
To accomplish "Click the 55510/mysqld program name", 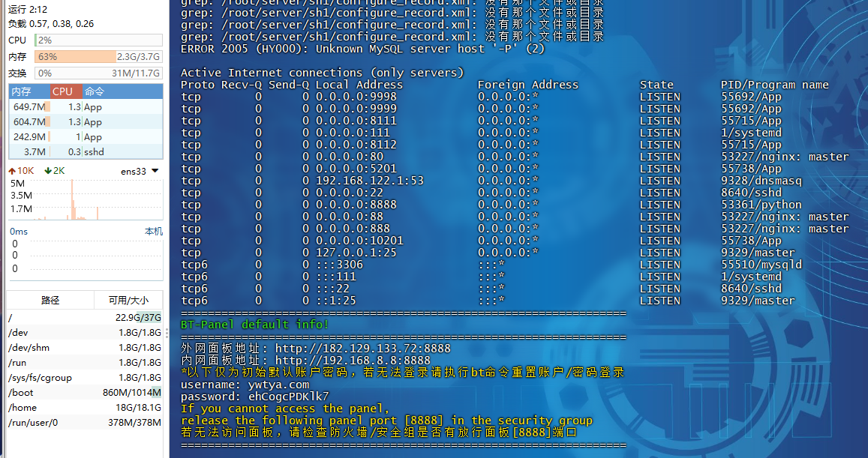I will [761, 265].
